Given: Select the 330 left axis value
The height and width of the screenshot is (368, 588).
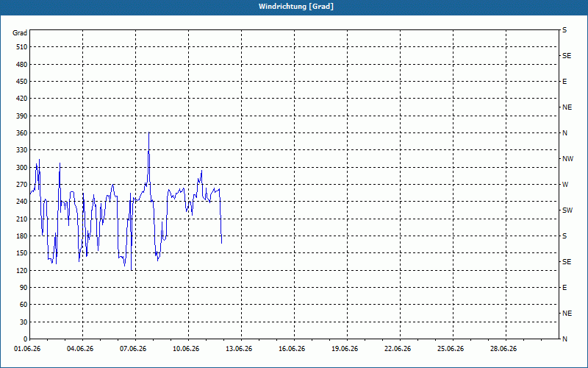Looking at the screenshot, I should [22, 150].
